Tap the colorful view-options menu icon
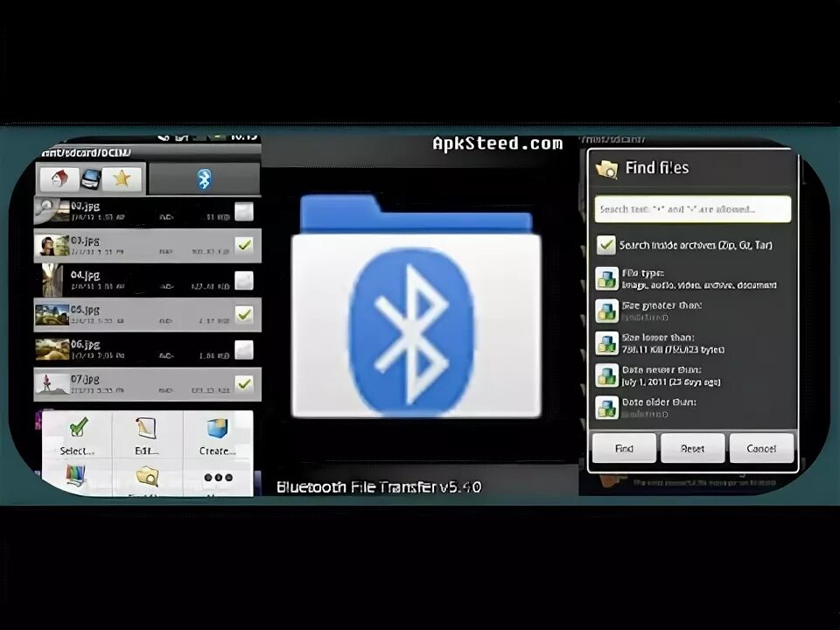This screenshot has width=840, height=630. pos(77,475)
